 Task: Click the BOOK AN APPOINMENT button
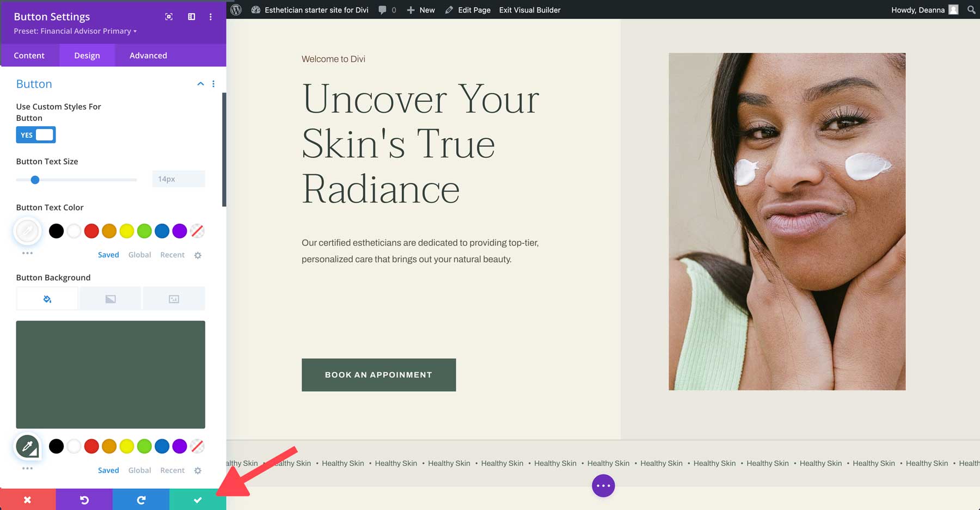tap(378, 374)
